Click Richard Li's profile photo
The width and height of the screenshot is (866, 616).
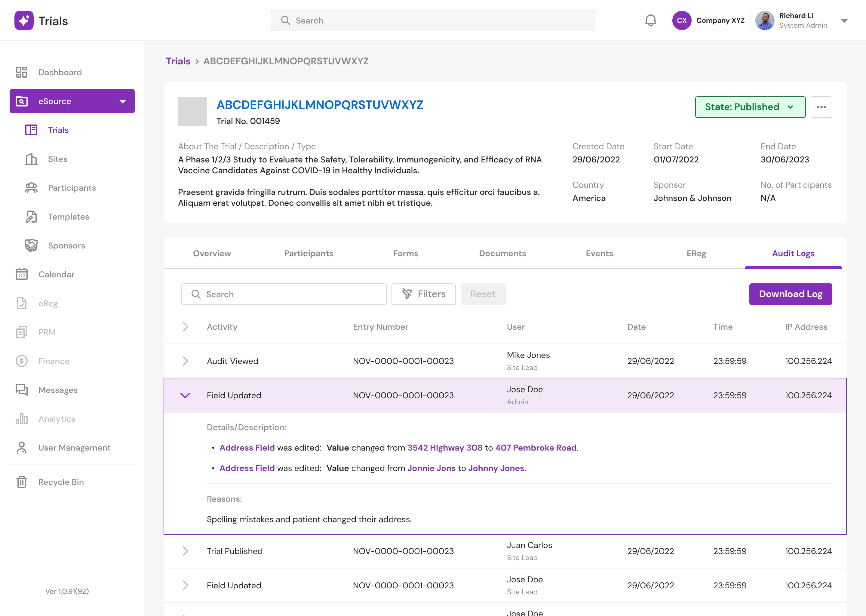[764, 20]
